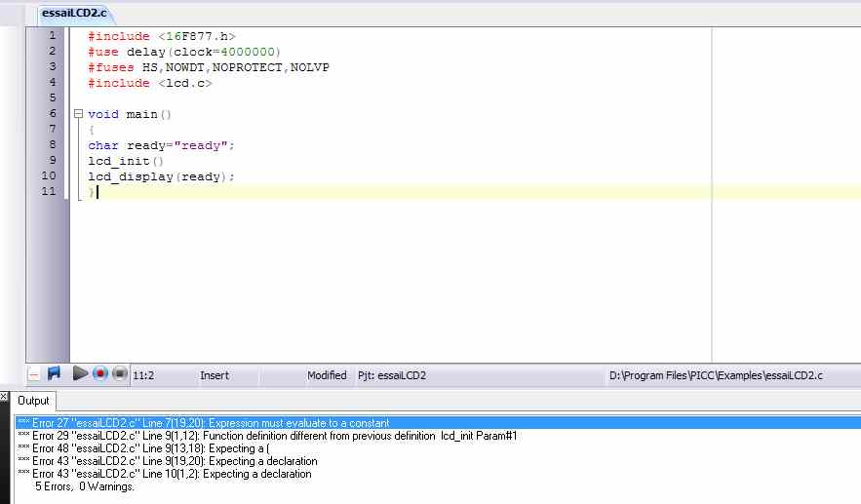Click the file path D:\Program Files\PICC\Examples

click(716, 375)
